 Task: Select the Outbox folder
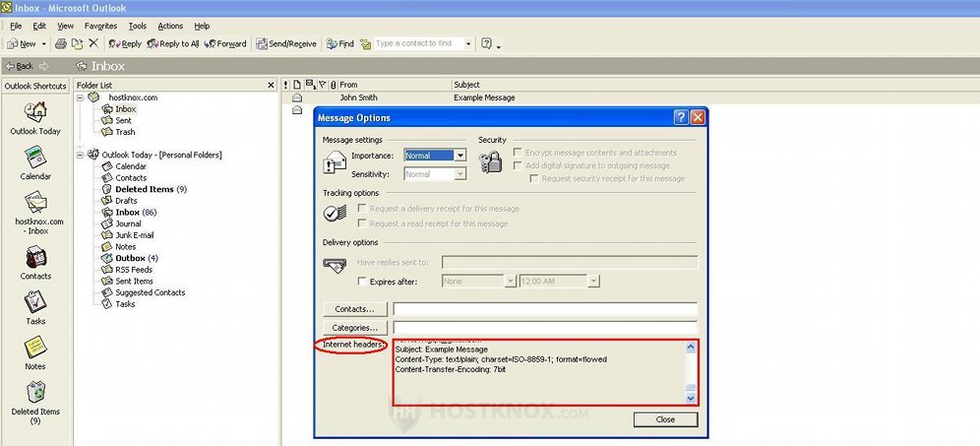(x=130, y=258)
